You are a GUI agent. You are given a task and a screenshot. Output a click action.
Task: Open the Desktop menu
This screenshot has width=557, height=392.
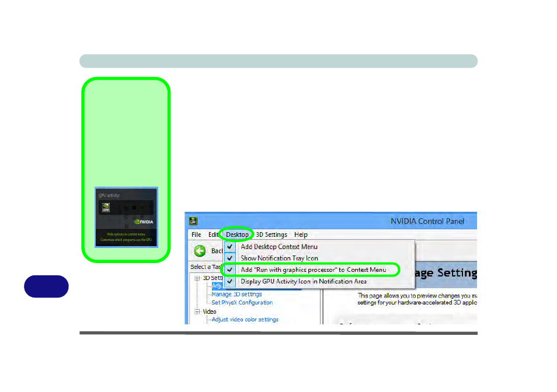237,235
